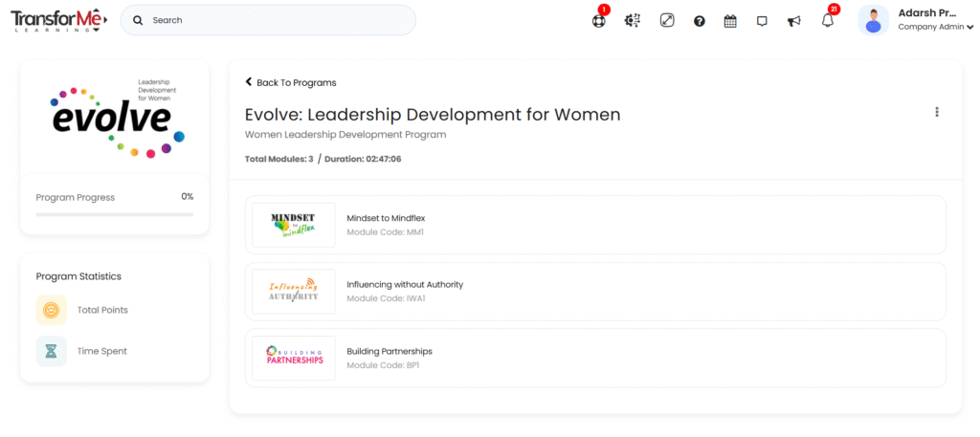Click the Total Points statistic icon
Screen dimensions: 980x437
click(52, 310)
